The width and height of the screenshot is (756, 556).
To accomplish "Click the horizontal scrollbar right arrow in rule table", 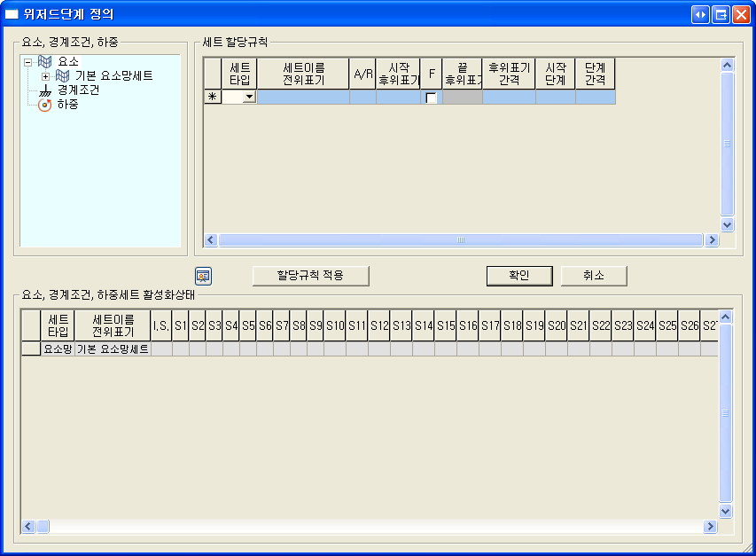I will tap(711, 240).
